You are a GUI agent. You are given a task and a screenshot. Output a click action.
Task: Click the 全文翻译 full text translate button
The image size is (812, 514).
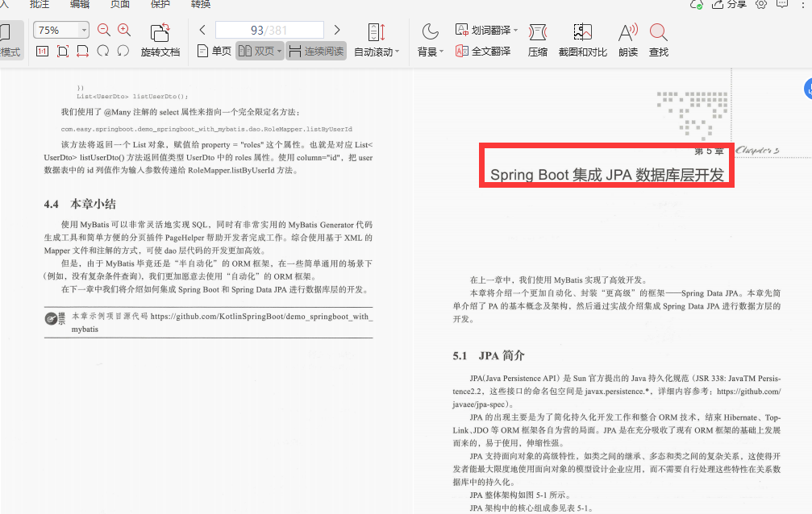click(x=483, y=52)
